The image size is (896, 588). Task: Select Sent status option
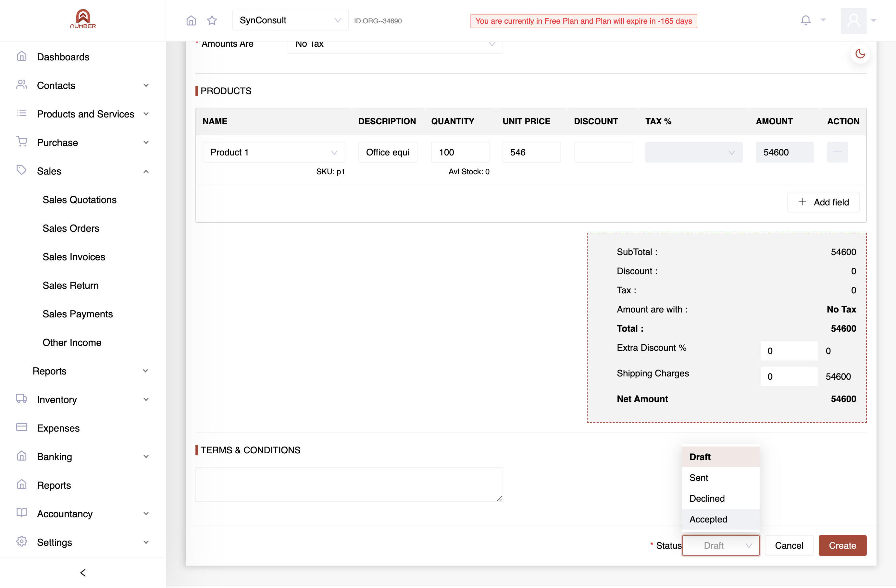[x=720, y=477]
